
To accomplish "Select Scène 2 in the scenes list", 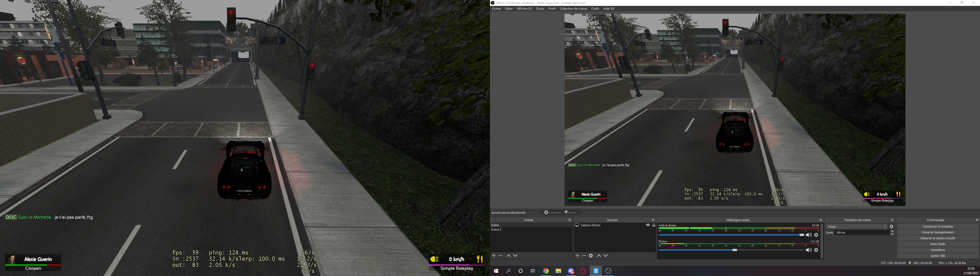I will click(x=531, y=229).
